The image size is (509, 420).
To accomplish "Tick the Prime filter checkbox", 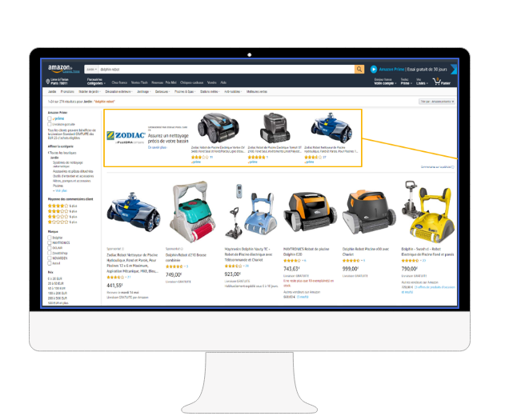I will pos(50,118).
